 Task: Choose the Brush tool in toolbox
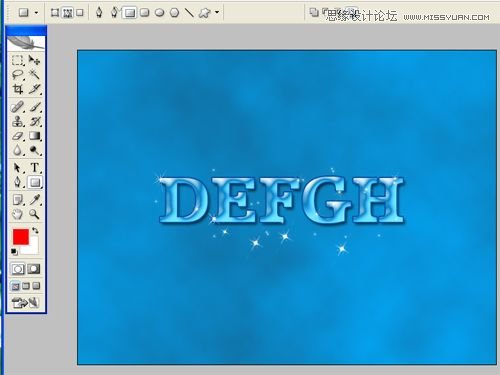point(34,107)
